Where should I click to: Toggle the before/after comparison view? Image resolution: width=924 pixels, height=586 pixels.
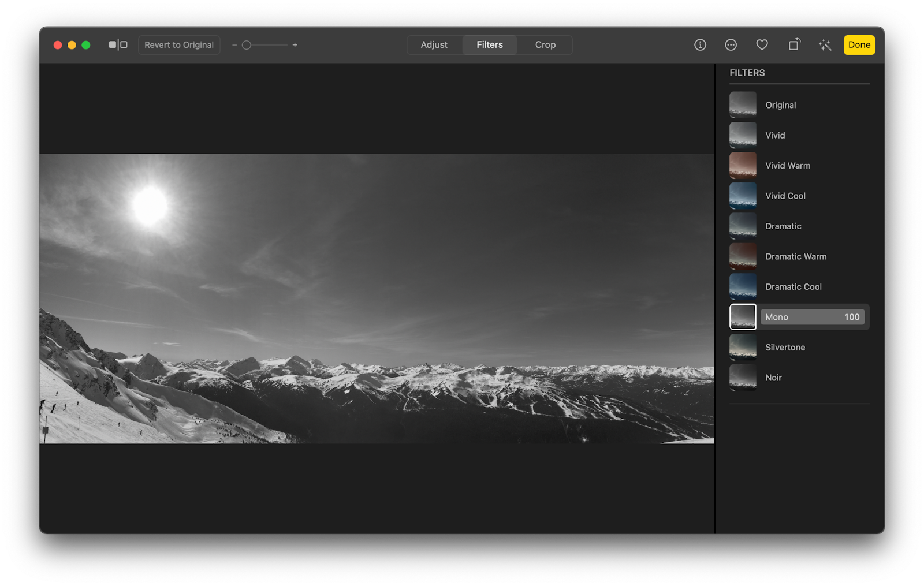[x=117, y=44]
